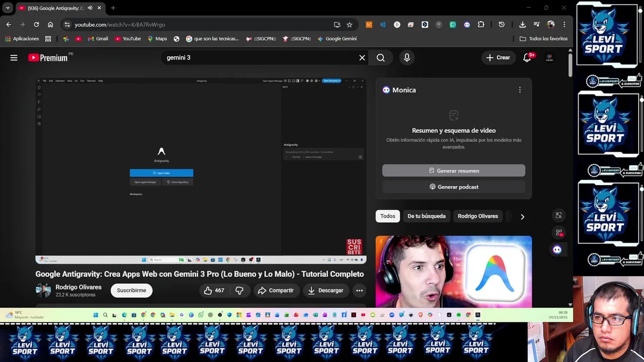Open the Extensions puzzle menu
The image size is (644, 362).
pyautogui.click(x=481, y=25)
